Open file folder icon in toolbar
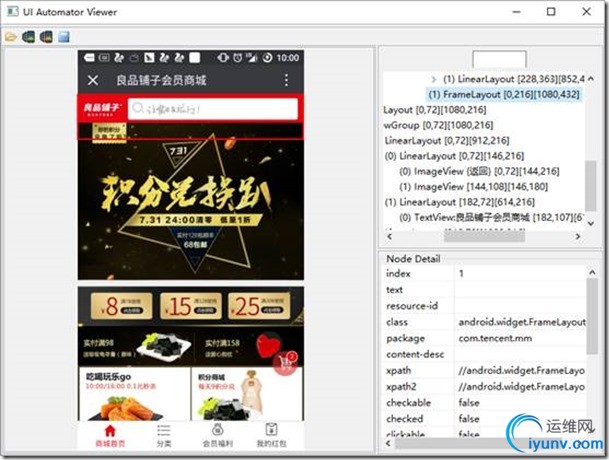The image size is (609, 460). (11, 37)
